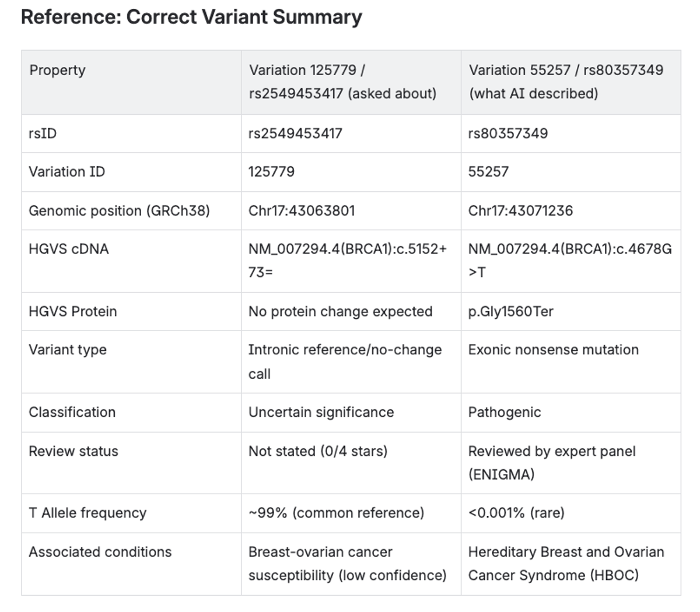Click the Variation ID value 55257
This screenshot has height=612, width=700.
(x=488, y=171)
